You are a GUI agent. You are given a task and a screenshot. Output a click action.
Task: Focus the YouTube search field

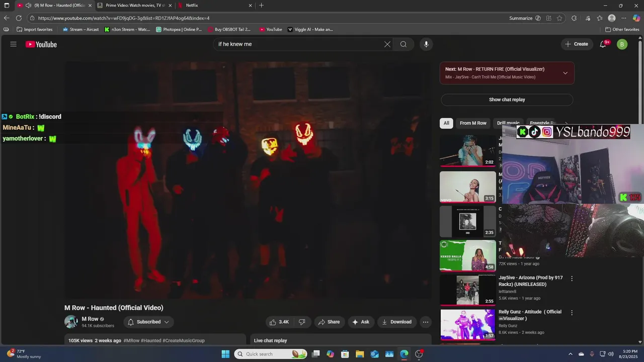tap(299, 44)
